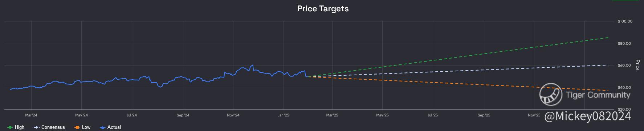
Task: Toggle the Low series legend entry
Action: click(82, 127)
